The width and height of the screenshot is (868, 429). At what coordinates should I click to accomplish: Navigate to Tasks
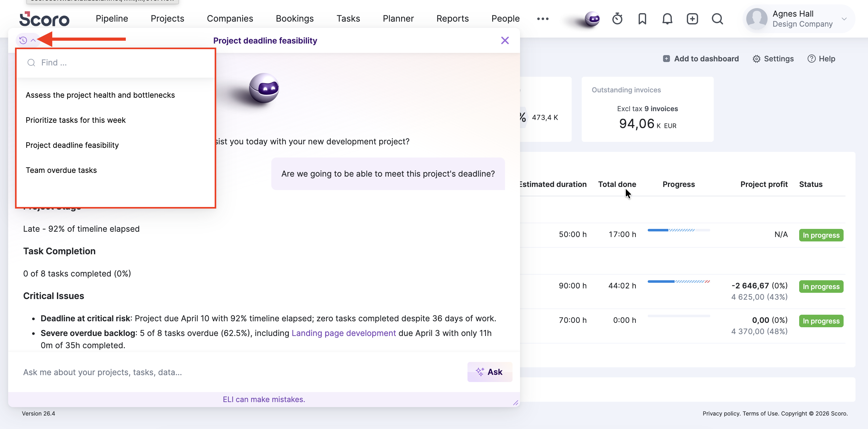pyautogui.click(x=348, y=18)
